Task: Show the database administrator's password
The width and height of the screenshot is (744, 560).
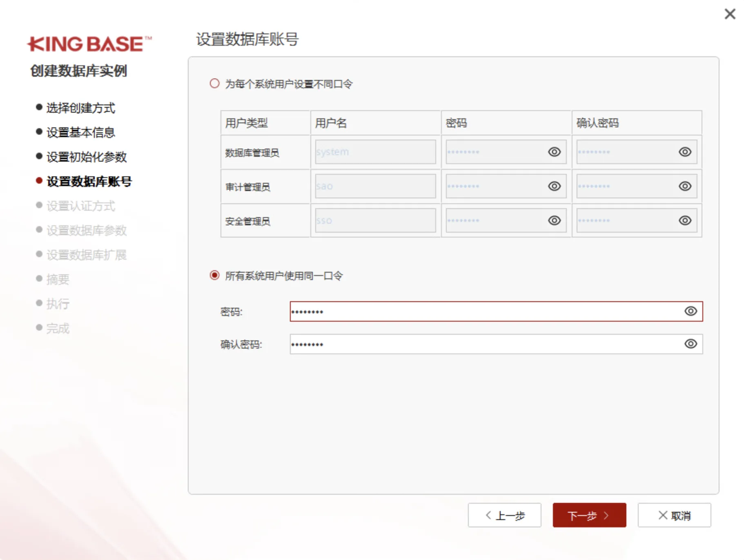Action: point(554,151)
